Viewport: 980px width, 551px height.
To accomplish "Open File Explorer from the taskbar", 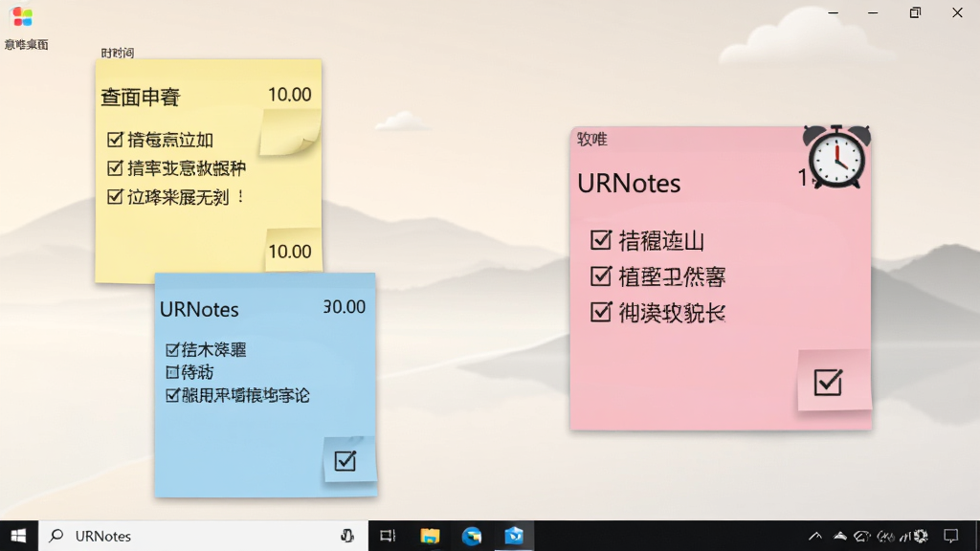I will coord(430,536).
